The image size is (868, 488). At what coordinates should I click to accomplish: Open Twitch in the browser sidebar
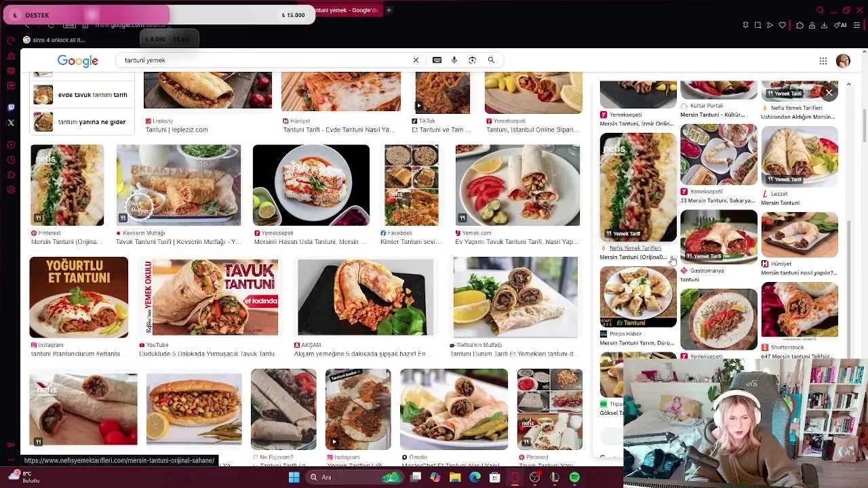[11, 107]
